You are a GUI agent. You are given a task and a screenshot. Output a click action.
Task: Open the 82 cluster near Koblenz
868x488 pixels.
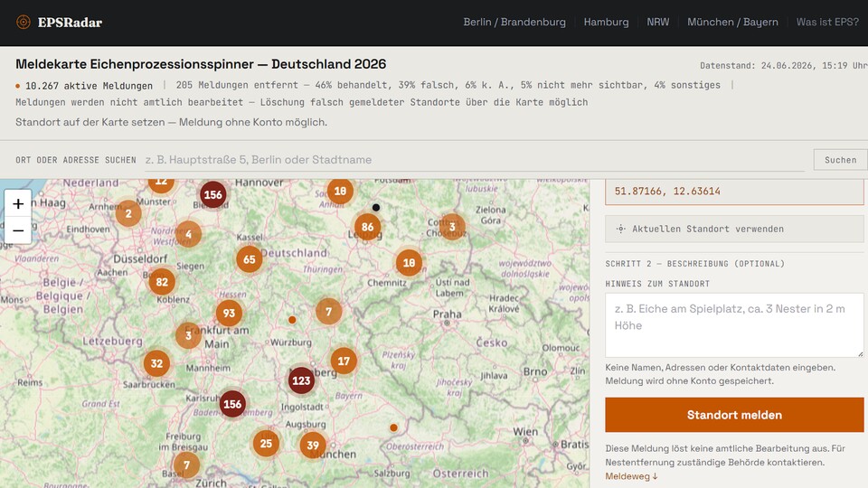(162, 282)
